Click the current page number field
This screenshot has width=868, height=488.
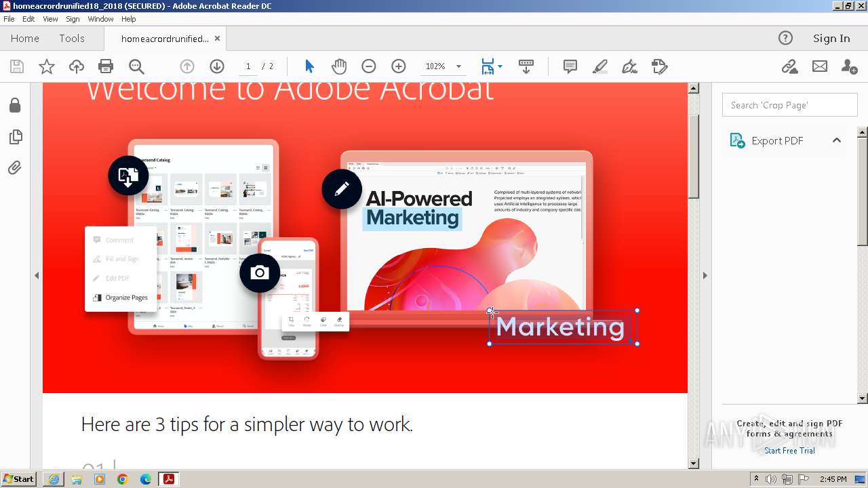pyautogui.click(x=248, y=66)
